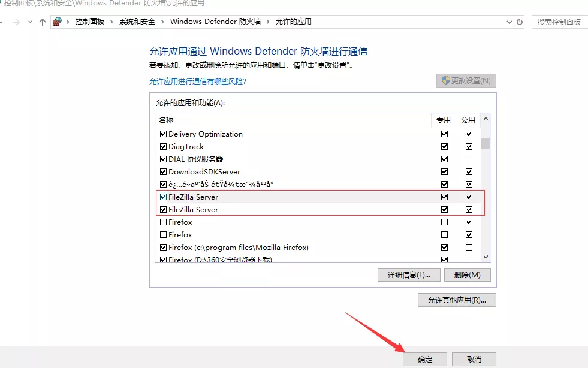Click the forward navigation arrow
The height and width of the screenshot is (368, 588).
click(16, 22)
